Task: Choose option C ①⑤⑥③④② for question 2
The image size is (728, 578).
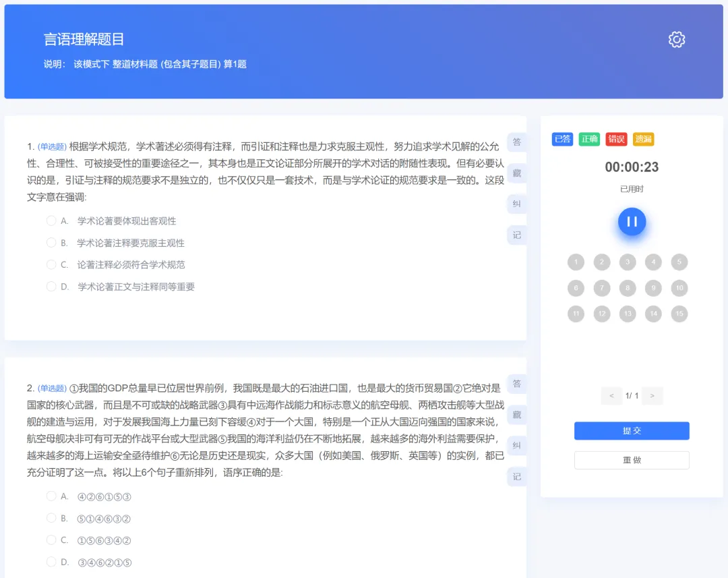Action: (89, 540)
